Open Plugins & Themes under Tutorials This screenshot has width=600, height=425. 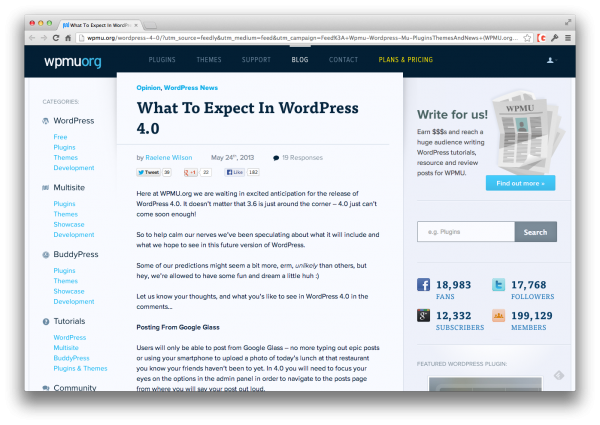click(x=80, y=368)
